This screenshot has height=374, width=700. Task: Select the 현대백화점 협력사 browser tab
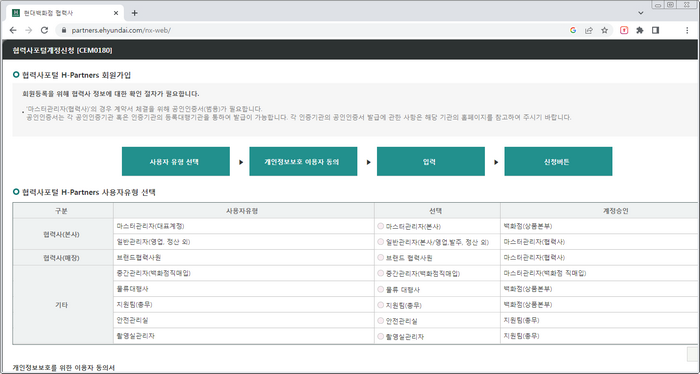65,13
